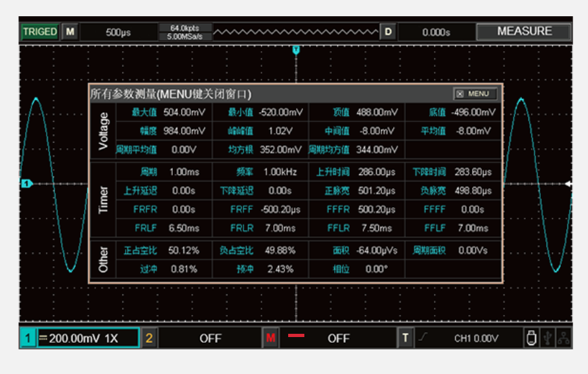This screenshot has height=374, width=588.
Task: Click the trigger level arrow on right edge
Action: 568,183
